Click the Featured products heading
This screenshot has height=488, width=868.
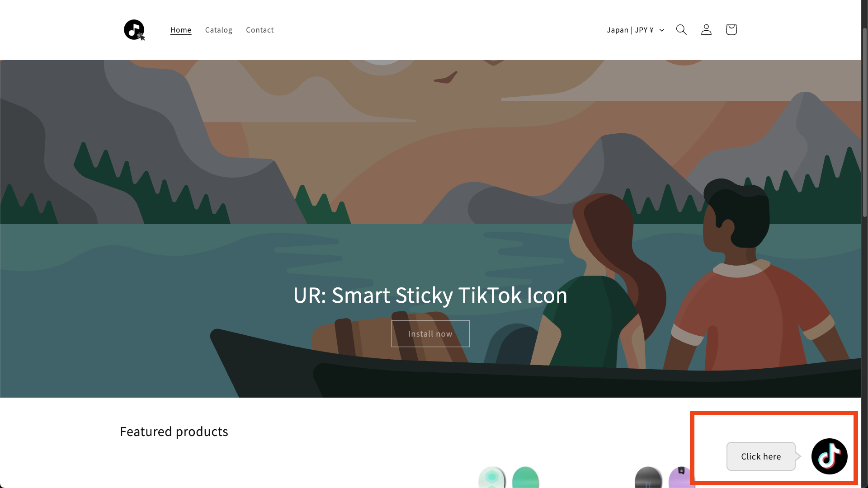click(x=174, y=432)
